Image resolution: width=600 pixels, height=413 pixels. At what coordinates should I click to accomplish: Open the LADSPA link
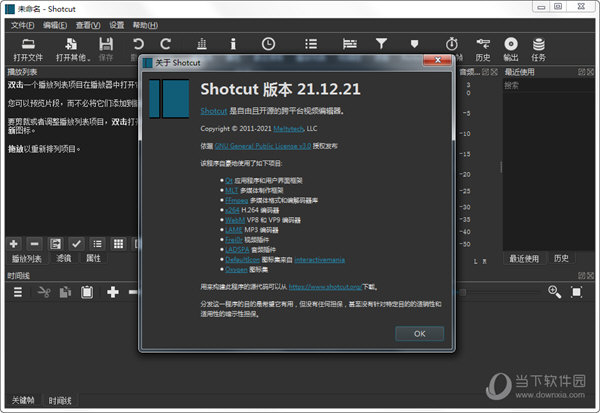(237, 250)
